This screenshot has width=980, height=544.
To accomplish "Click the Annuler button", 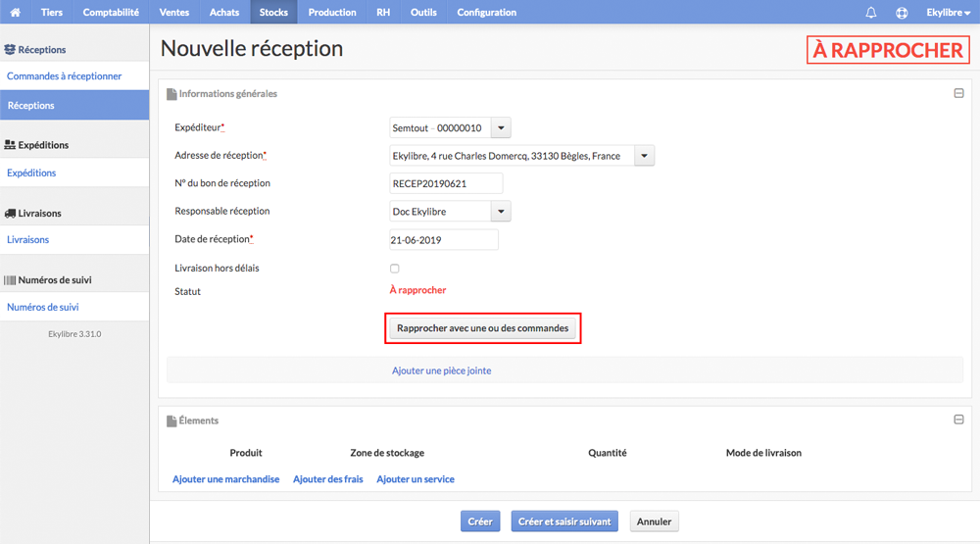I will [x=654, y=521].
